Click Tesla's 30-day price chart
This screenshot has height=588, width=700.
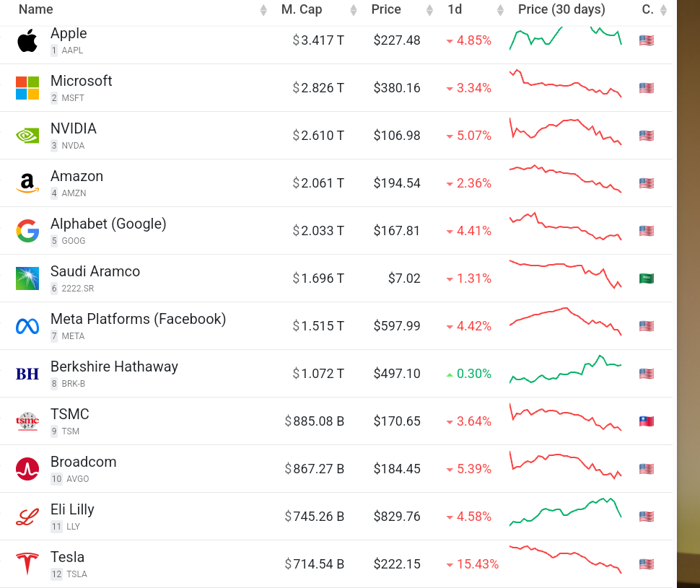pos(565,560)
